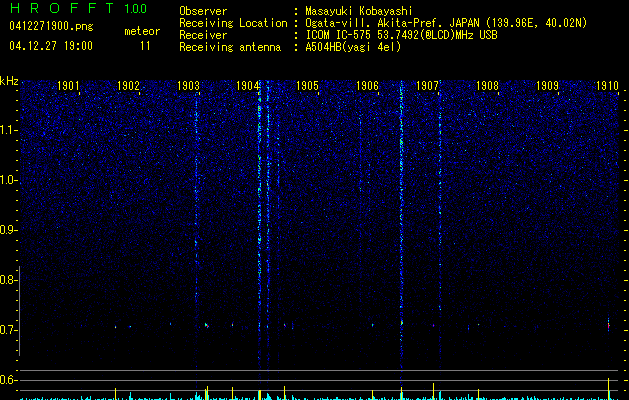The image size is (629, 400).
Task: Click the kHz axis unit label
Action: (9, 81)
